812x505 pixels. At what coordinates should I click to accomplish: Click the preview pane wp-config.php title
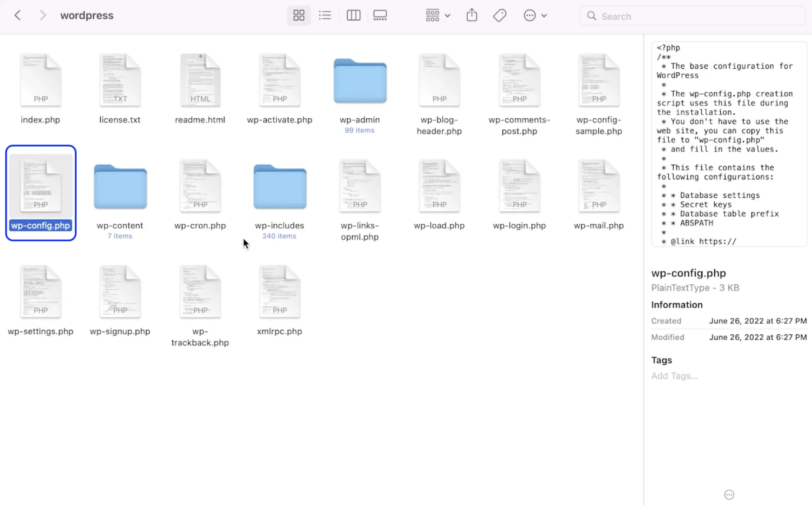click(x=688, y=273)
